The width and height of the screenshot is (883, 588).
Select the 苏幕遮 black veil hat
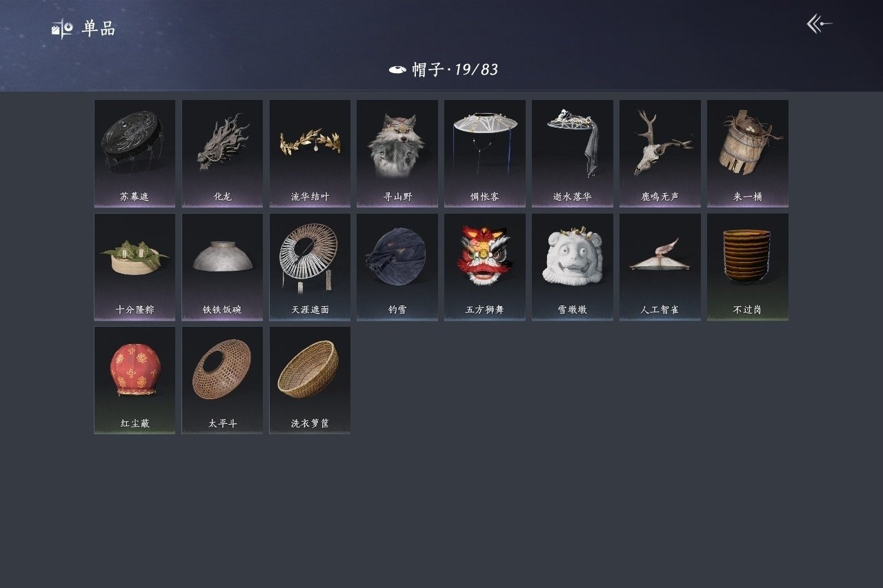[135, 154]
